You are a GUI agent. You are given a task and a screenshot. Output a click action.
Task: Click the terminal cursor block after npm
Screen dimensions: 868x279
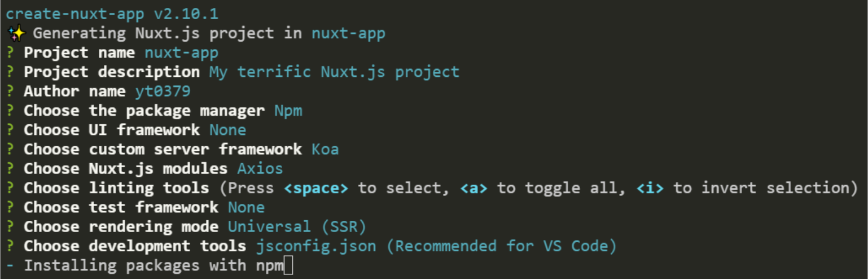click(x=288, y=265)
